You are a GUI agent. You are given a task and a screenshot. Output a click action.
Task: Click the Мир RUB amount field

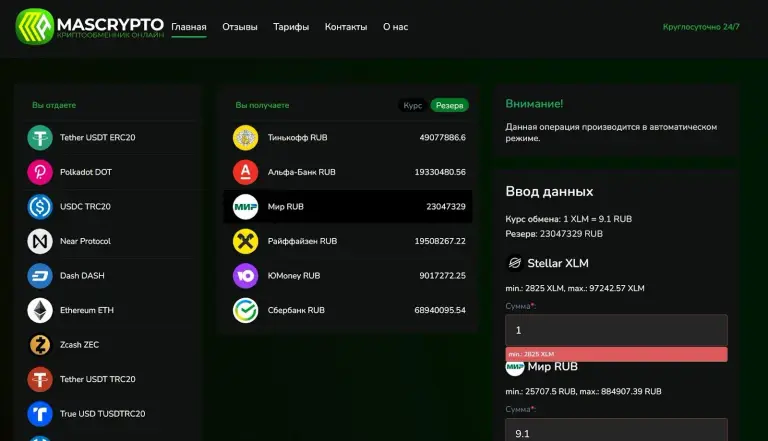pyautogui.click(x=616, y=430)
